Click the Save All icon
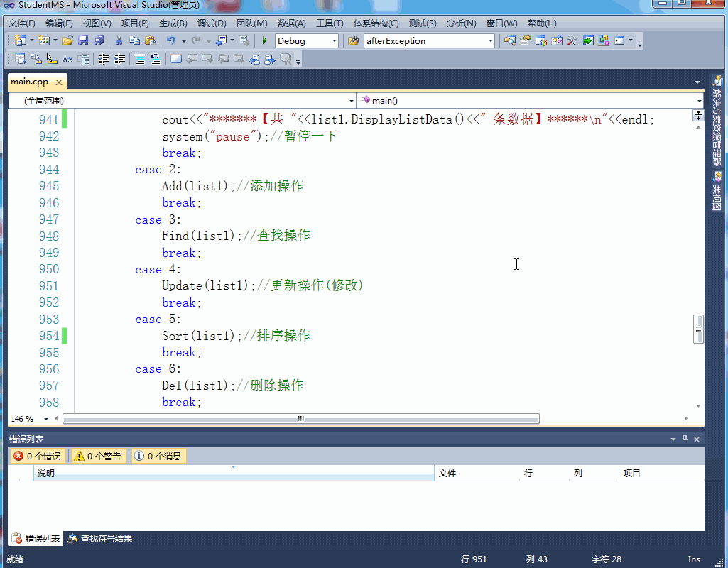This screenshot has width=728, height=568. point(99,41)
